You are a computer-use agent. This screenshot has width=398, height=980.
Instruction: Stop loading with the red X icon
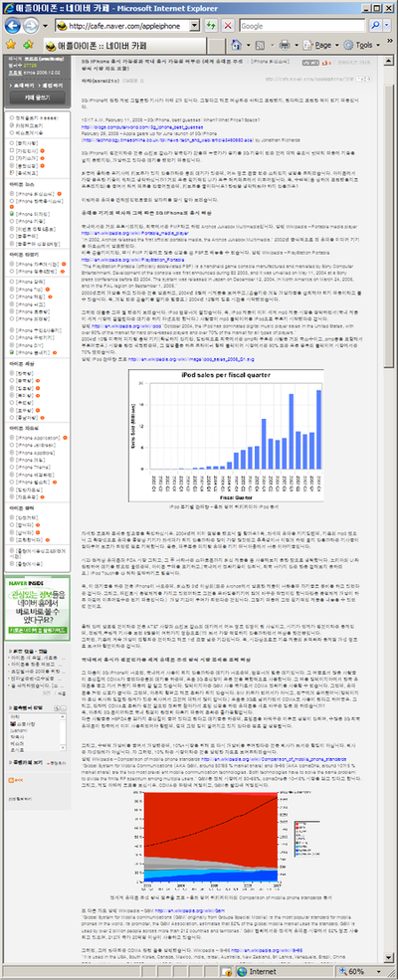pyautogui.click(x=228, y=26)
